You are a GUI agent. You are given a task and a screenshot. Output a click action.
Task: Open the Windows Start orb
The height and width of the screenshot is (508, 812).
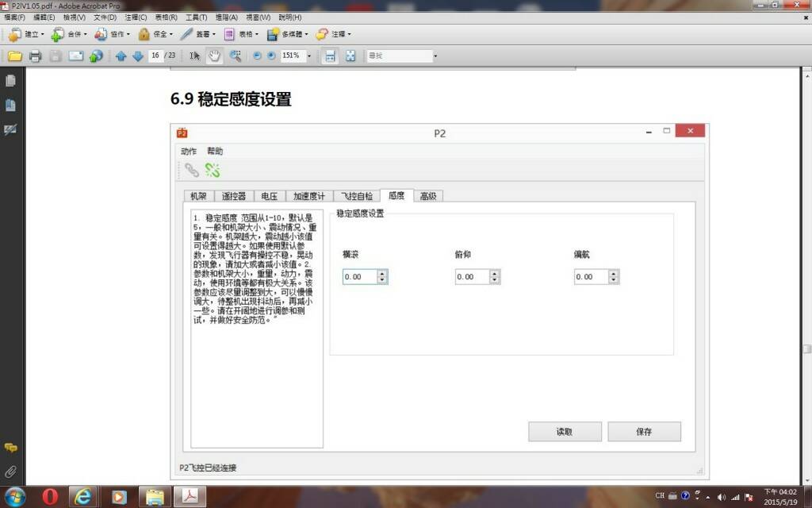[14, 497]
